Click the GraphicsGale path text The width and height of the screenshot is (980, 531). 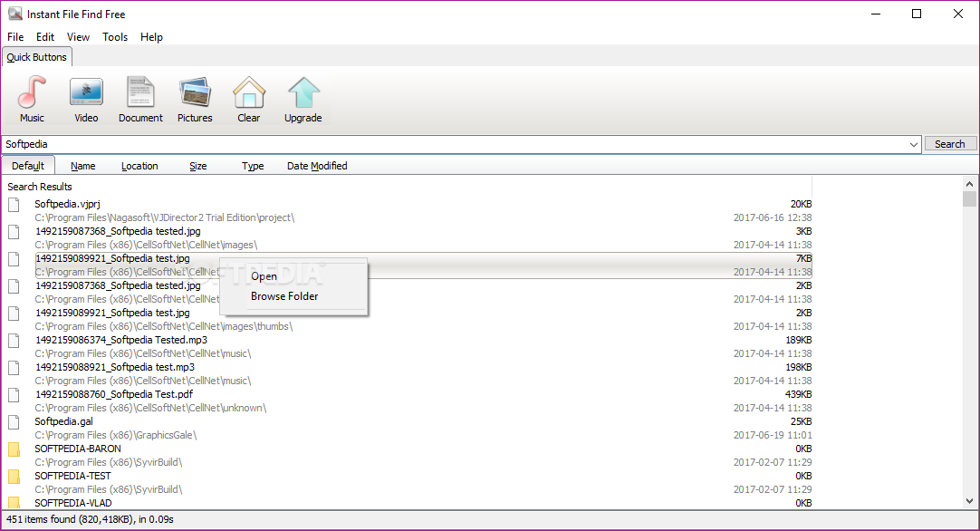(116, 435)
